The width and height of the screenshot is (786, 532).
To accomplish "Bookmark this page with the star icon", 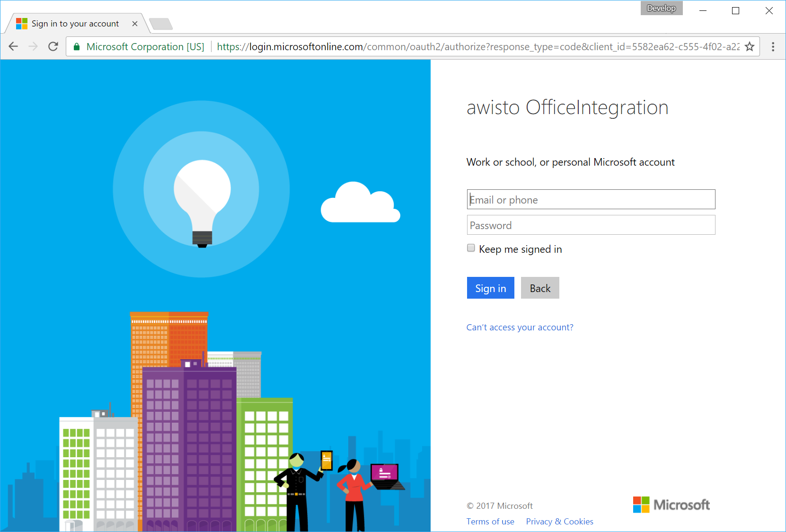I will coord(750,46).
